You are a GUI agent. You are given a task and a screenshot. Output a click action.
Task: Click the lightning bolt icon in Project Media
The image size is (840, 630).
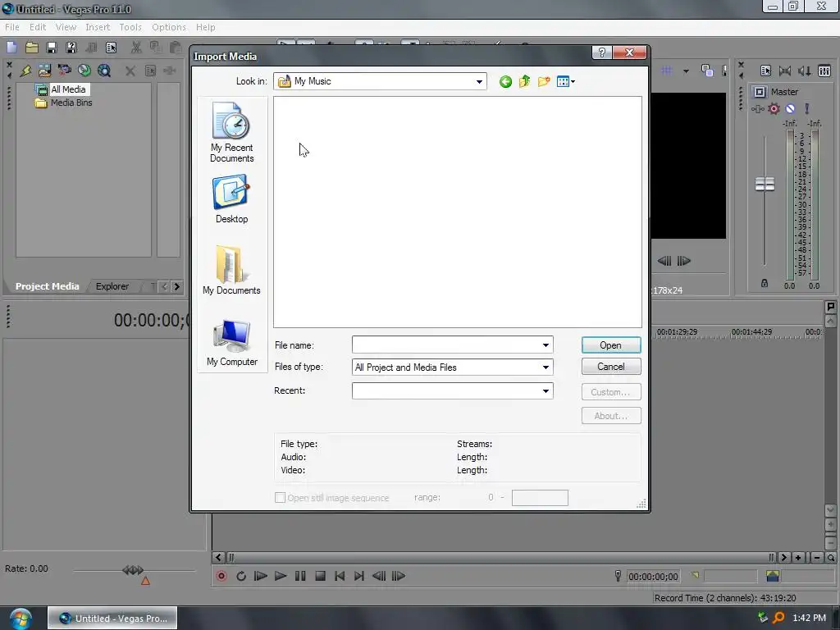coord(25,71)
